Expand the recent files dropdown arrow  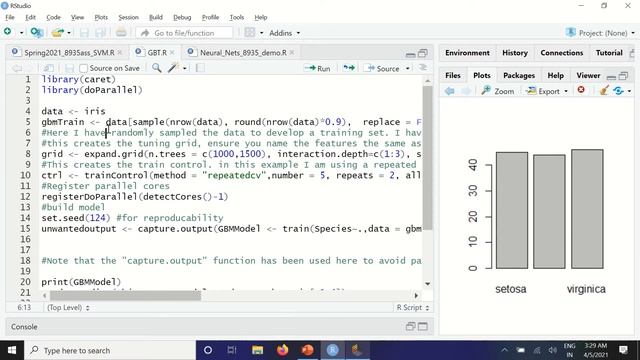69,33
